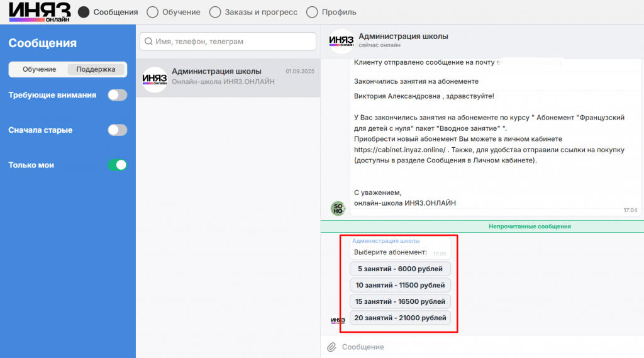
Task: Open the Профиль section
Action: (x=312, y=12)
